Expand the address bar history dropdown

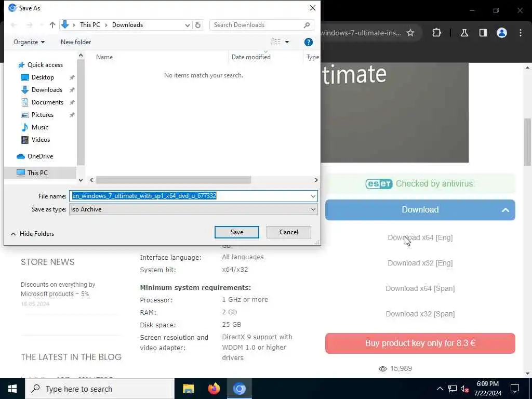[x=187, y=25]
